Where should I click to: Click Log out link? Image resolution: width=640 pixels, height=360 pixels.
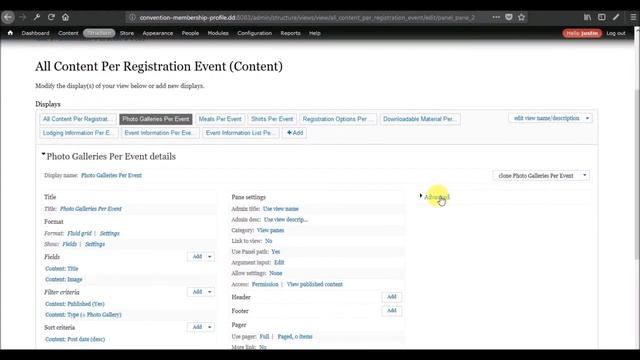point(616,33)
